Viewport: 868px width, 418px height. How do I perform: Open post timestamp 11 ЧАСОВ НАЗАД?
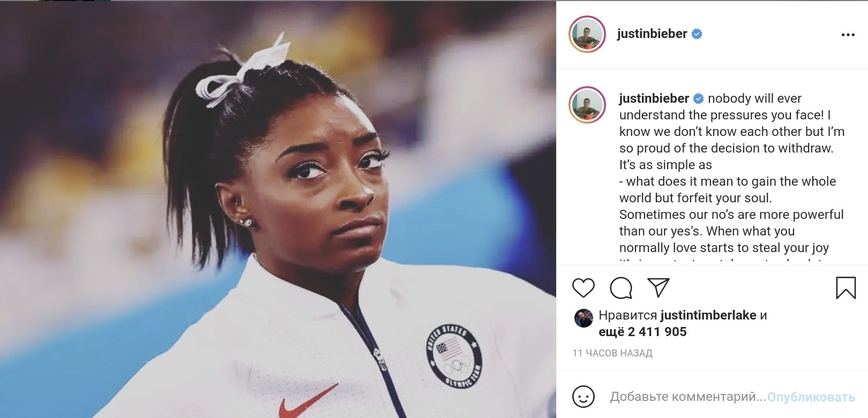click(x=612, y=353)
